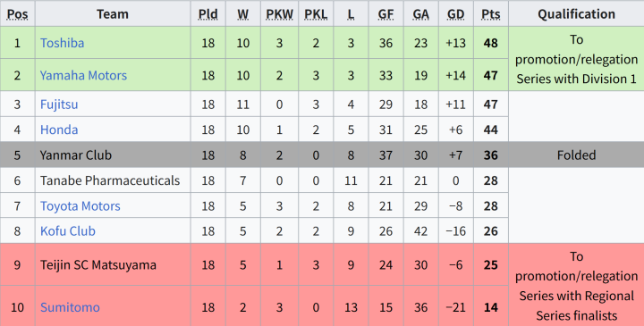Click the GF column header

tap(386, 14)
